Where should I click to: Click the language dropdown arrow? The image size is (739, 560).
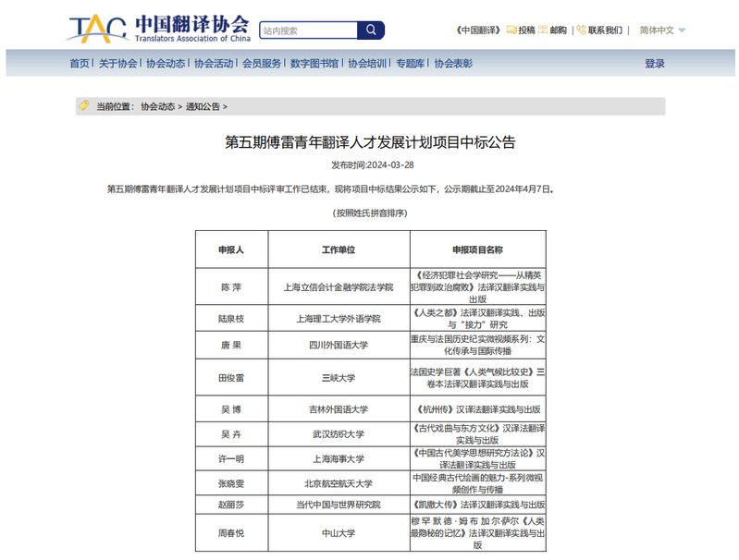682,30
